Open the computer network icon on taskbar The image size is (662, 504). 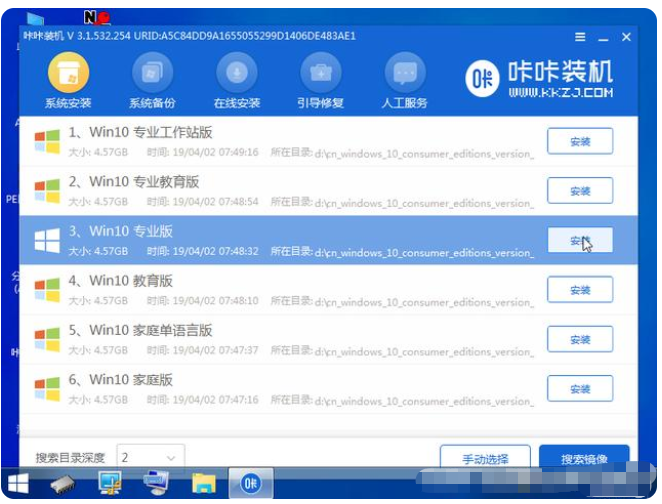click(156, 483)
